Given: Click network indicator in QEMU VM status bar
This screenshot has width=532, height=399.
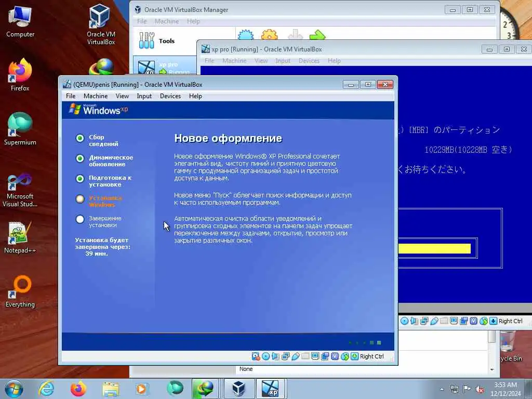Looking at the screenshot, I should coord(285,356).
